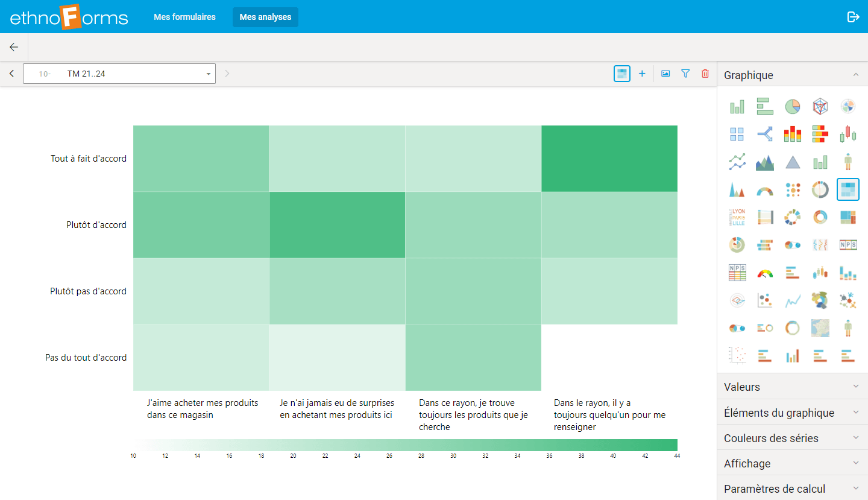Choose the red-yellow-green stacked column chart

tap(793, 134)
